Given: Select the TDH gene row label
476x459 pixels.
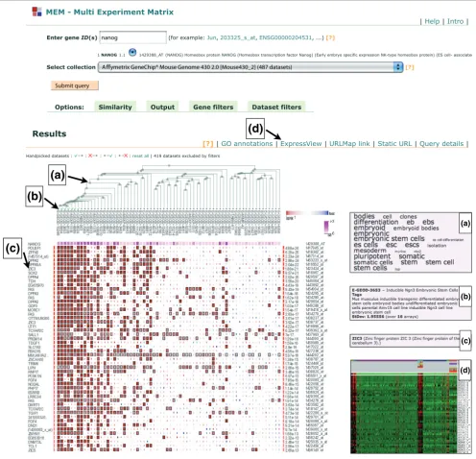Looking at the screenshot, I should tap(32, 281).
